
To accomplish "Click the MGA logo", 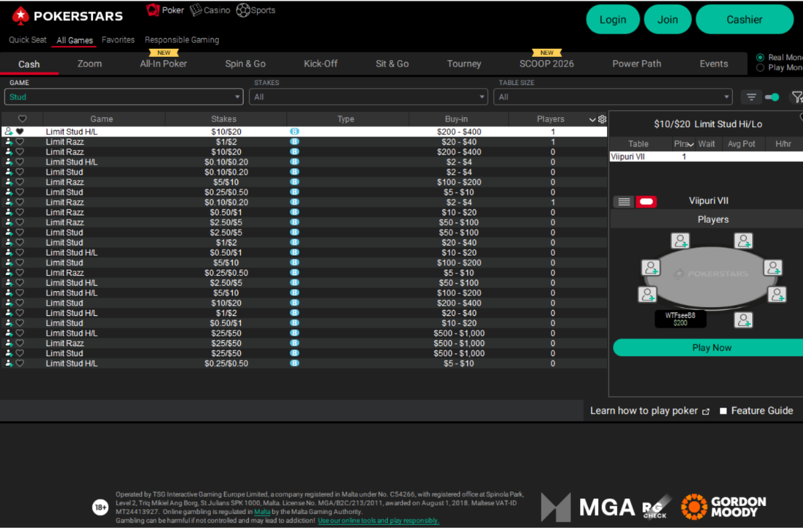I will click(x=588, y=507).
